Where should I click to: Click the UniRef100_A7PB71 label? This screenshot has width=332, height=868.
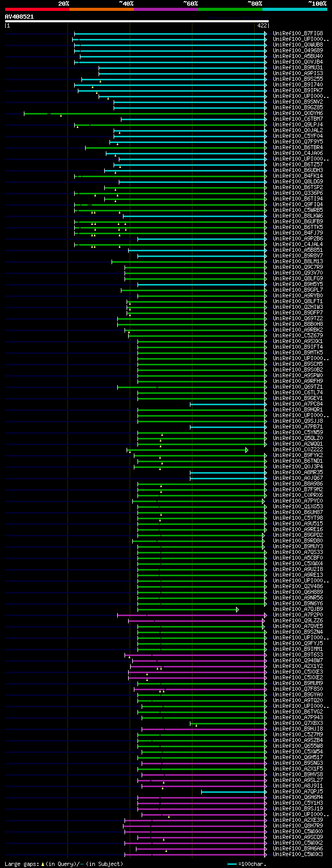click(298, 427)
